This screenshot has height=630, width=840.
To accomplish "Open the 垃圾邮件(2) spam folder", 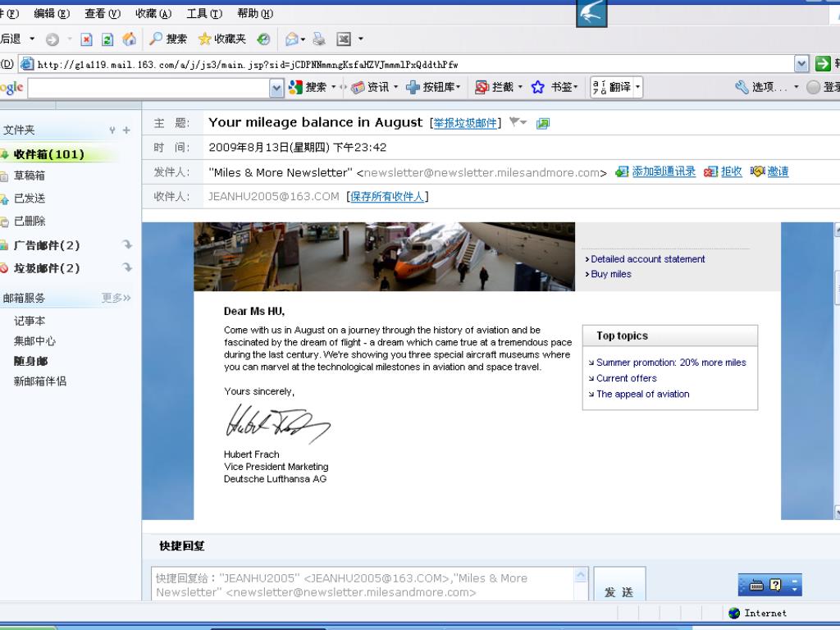I will 46,268.
